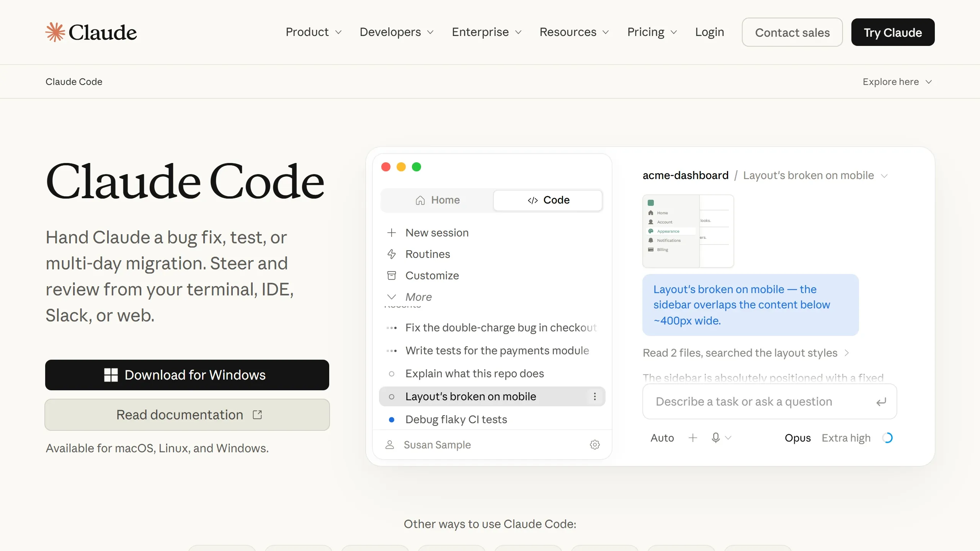Click the acme-dashboard project name
980x551 pixels.
[685, 176]
